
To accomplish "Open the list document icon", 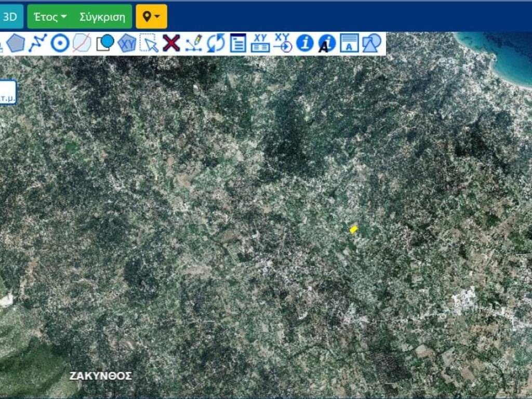I will 238,43.
